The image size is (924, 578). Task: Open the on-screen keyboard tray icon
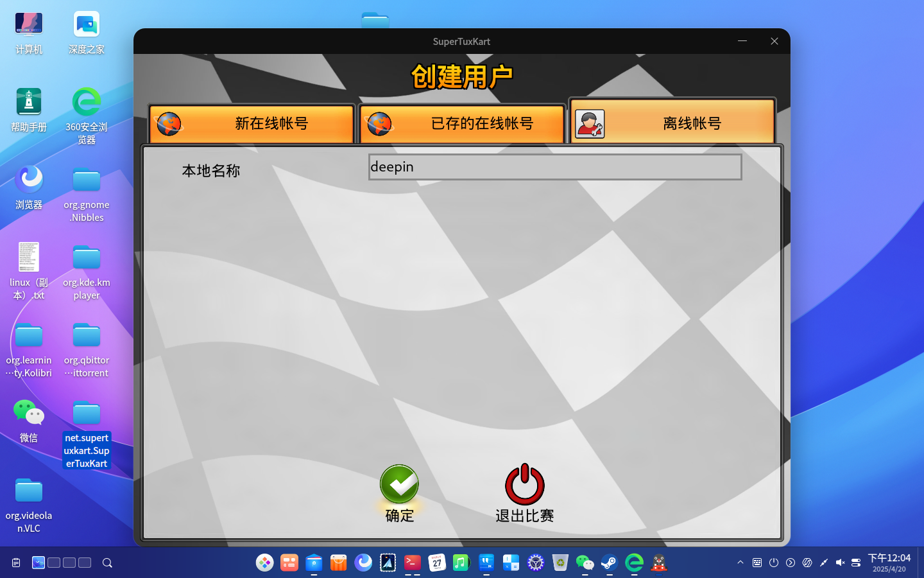(757, 563)
